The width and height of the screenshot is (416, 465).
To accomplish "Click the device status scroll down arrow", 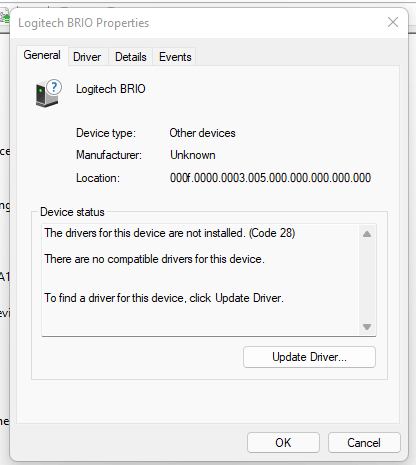I will [367, 327].
